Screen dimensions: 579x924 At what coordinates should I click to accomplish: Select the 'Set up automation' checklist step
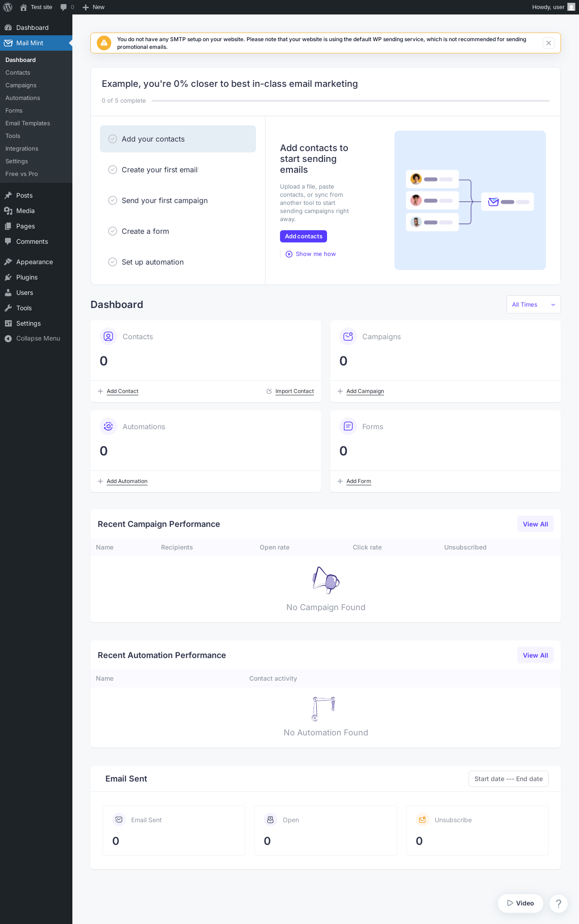(x=178, y=262)
